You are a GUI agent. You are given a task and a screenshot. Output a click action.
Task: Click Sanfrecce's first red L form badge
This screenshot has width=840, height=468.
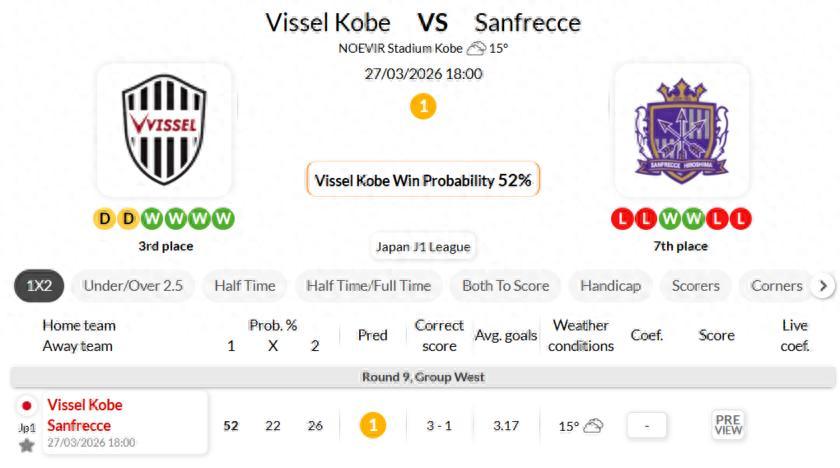click(x=622, y=217)
